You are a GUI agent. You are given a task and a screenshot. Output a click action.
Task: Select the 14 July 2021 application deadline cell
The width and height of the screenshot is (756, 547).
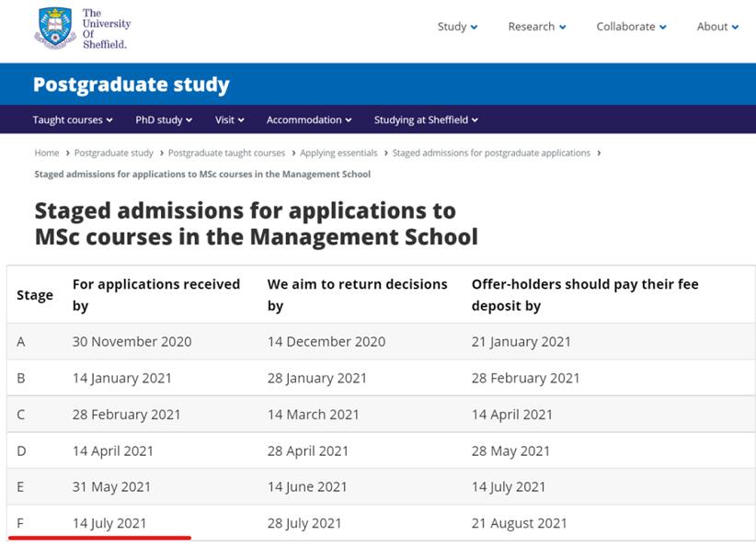109,523
